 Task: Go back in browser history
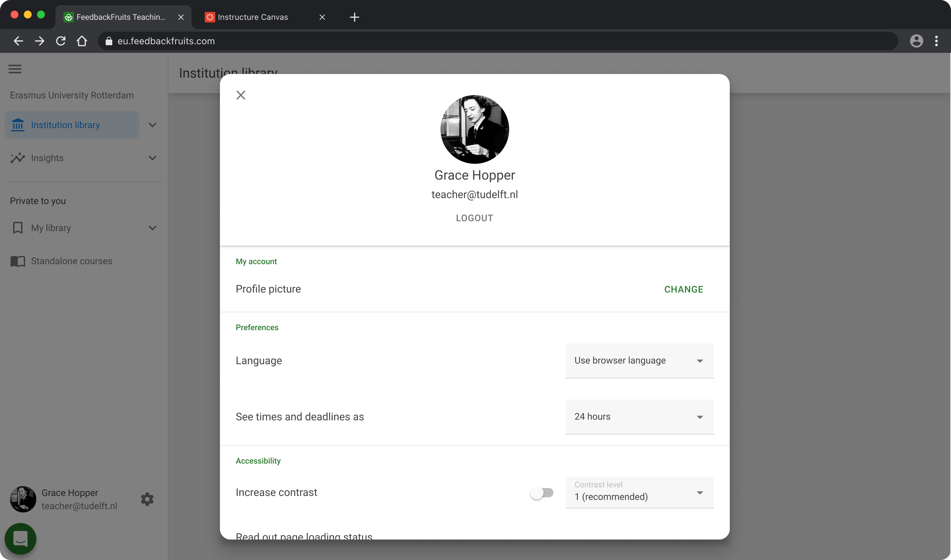point(18,41)
